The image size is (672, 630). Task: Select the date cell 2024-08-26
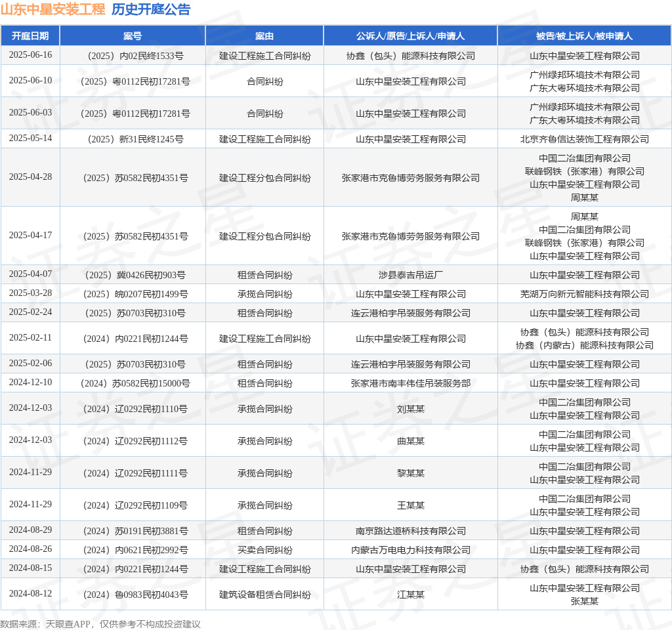tap(30, 549)
